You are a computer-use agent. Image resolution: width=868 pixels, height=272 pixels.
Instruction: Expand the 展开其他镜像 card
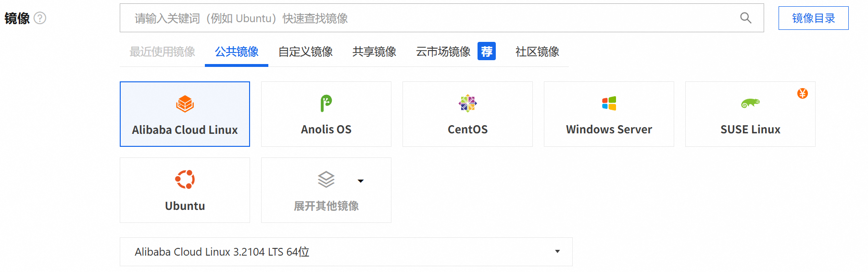click(x=326, y=190)
